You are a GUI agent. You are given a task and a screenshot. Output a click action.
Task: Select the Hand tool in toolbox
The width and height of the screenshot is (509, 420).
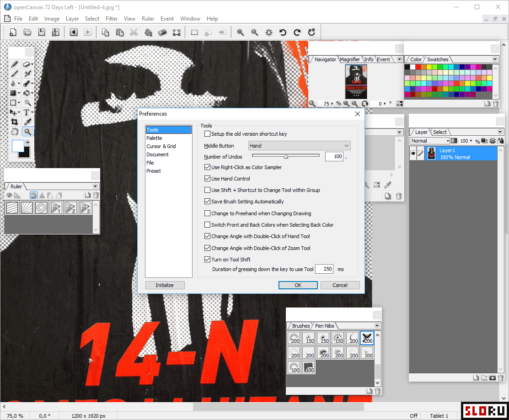[x=14, y=132]
